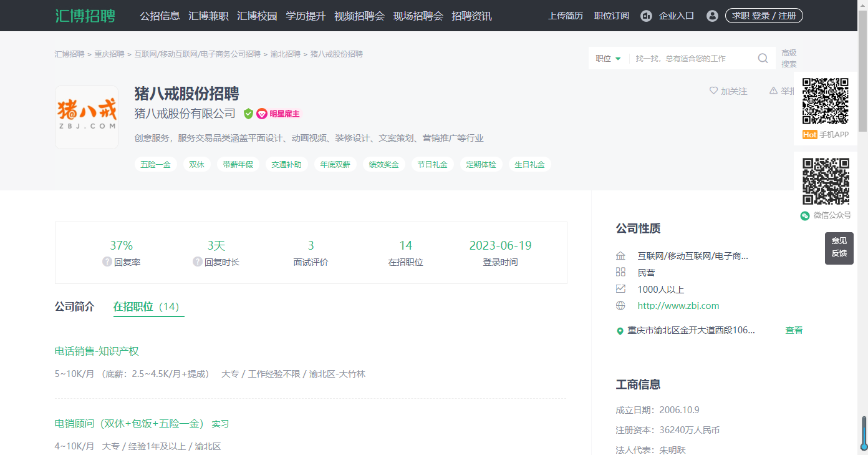Open the http://www.zbi.com website link
Image resolution: width=868 pixels, height=455 pixels.
678,306
